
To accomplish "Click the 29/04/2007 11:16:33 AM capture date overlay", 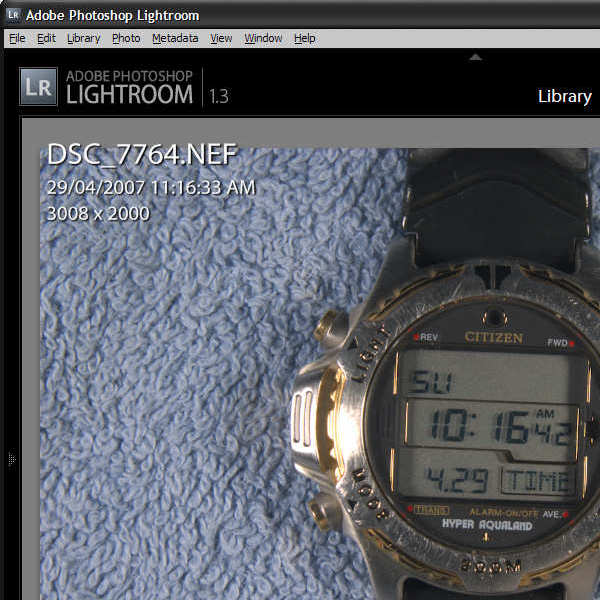I will pyautogui.click(x=151, y=188).
